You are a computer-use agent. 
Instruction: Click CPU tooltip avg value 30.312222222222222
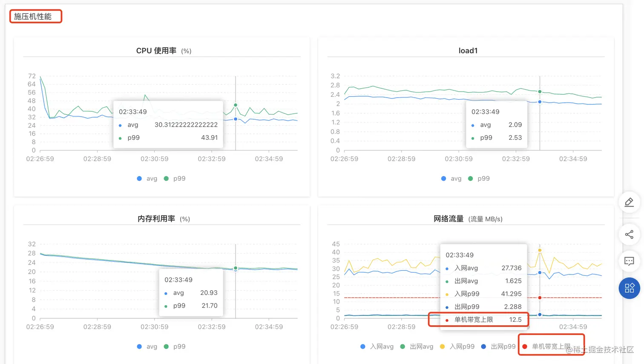coord(186,125)
